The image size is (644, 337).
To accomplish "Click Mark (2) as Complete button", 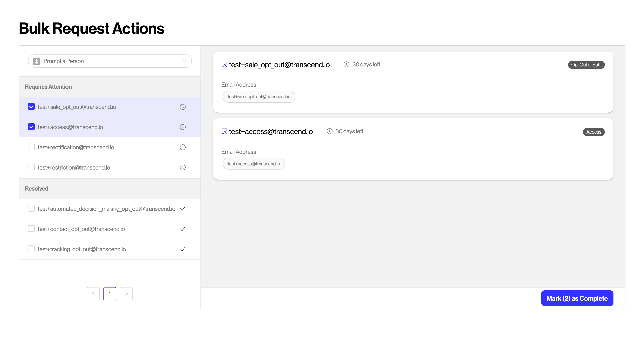I will point(577,298).
